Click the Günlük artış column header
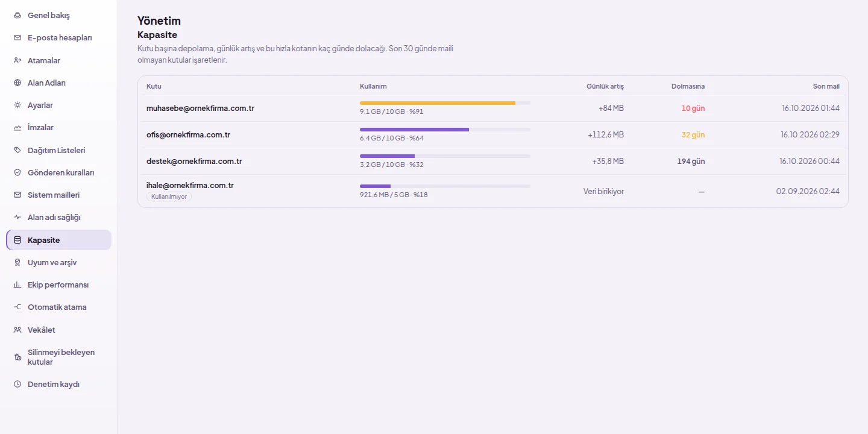 [x=605, y=86]
